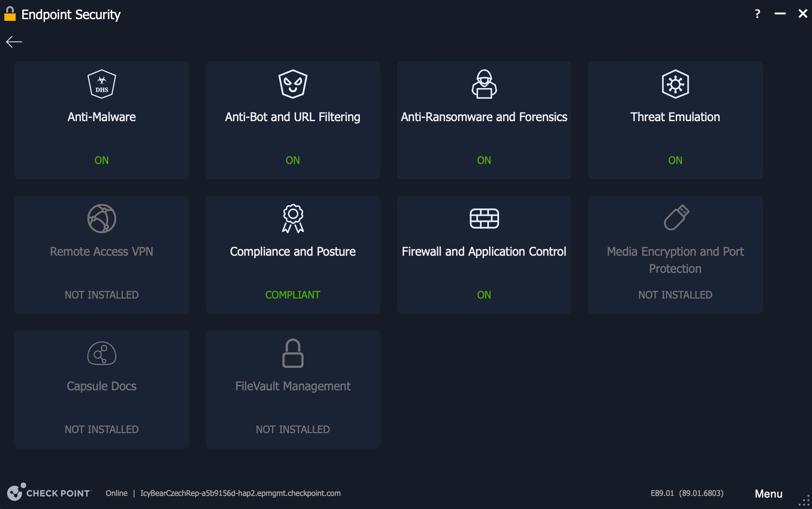812x509 pixels.
Task: Click the Anti-Bot and URL Filtering mask icon
Action: (293, 84)
